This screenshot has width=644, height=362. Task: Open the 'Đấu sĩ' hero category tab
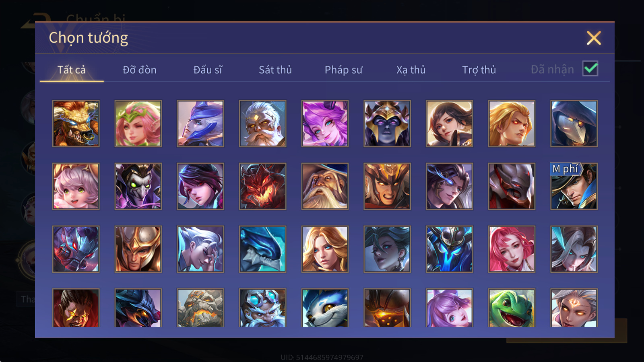point(208,70)
